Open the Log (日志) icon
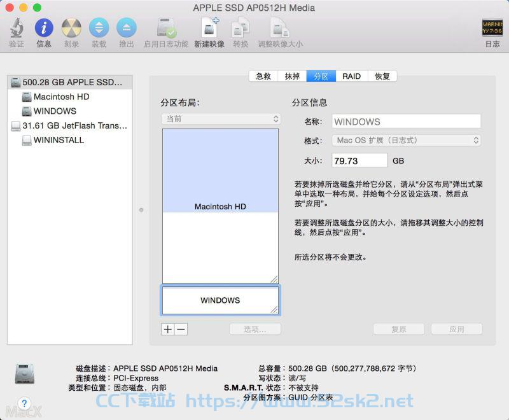 [492, 28]
